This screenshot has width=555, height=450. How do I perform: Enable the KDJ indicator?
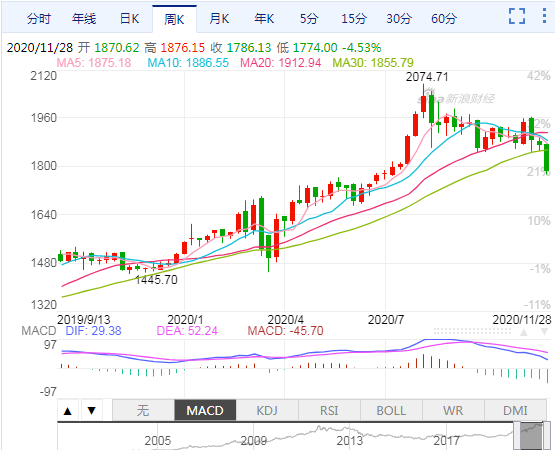(267, 411)
